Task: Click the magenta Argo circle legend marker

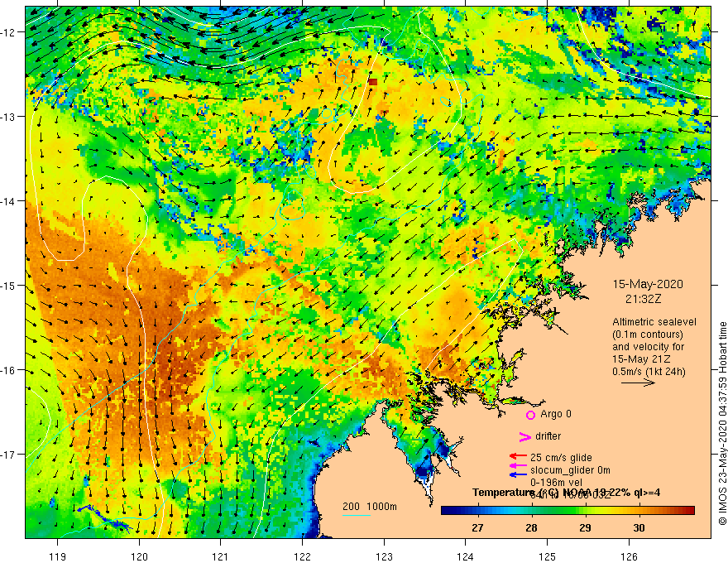Action: click(x=530, y=415)
